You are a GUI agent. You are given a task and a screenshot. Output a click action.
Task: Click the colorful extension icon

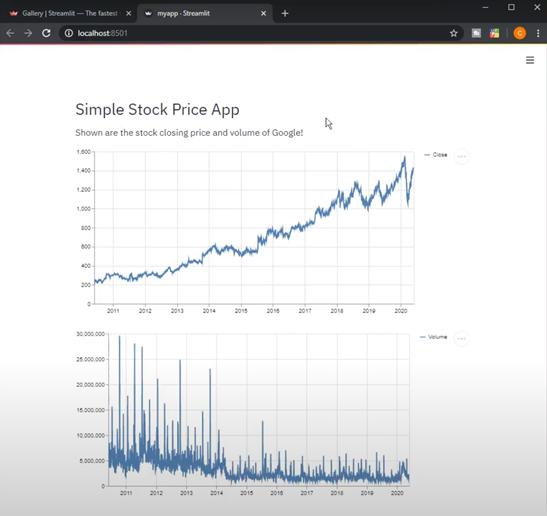click(494, 33)
